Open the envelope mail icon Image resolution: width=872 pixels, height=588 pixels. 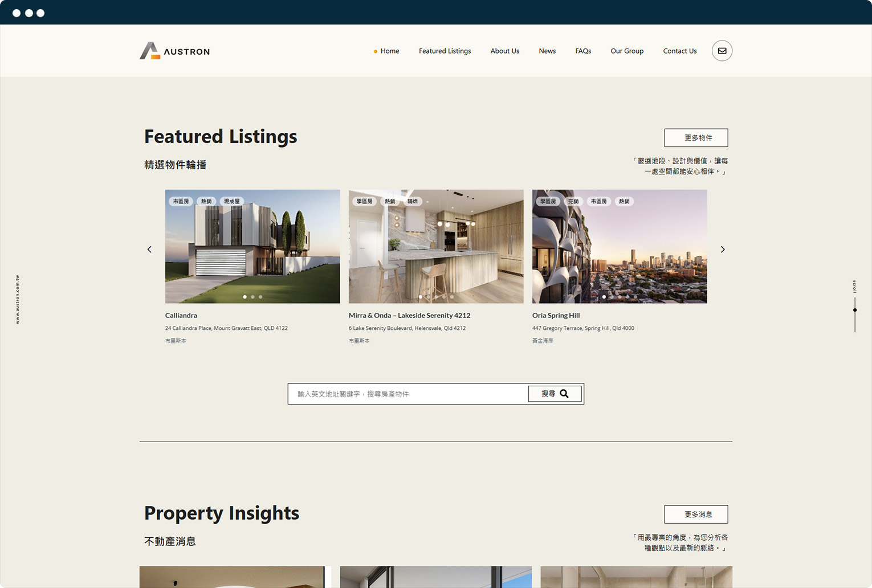(722, 51)
